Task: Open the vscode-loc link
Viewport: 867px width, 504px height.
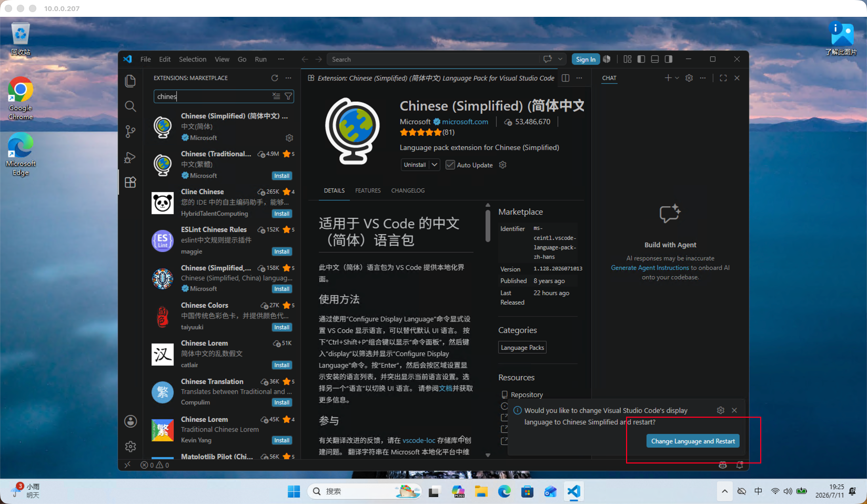Action: coord(419,440)
